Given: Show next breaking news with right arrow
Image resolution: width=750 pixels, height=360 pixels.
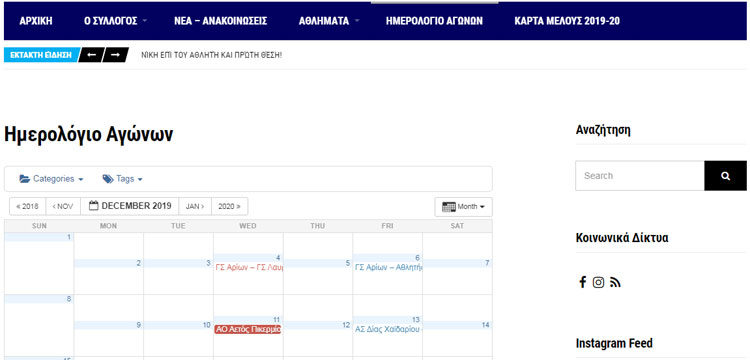Looking at the screenshot, I should click(115, 55).
